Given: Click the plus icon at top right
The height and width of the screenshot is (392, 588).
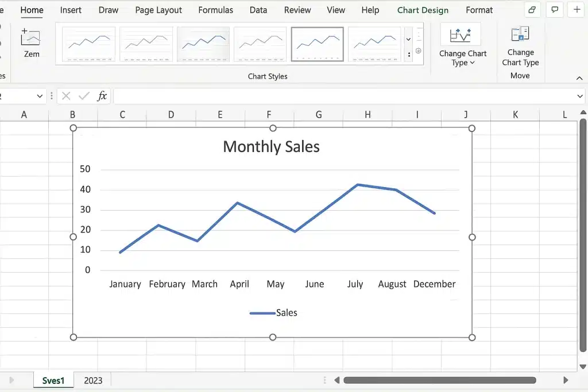Looking at the screenshot, I should coord(577,10).
